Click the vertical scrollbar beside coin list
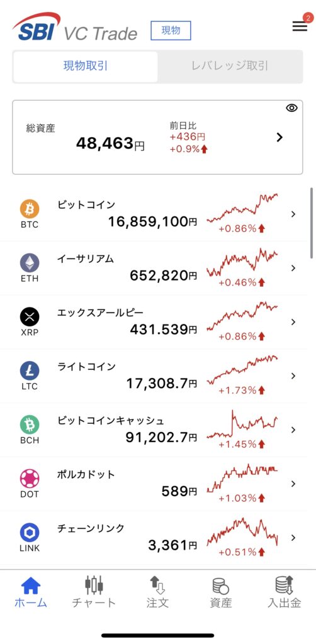The width and height of the screenshot is (316, 644). 312,223
